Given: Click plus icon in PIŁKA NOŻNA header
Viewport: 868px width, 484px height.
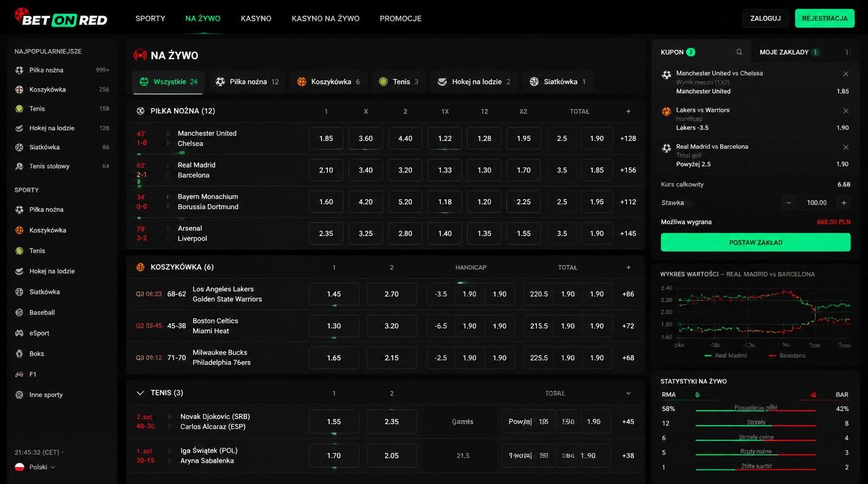Looking at the screenshot, I should coord(628,112).
